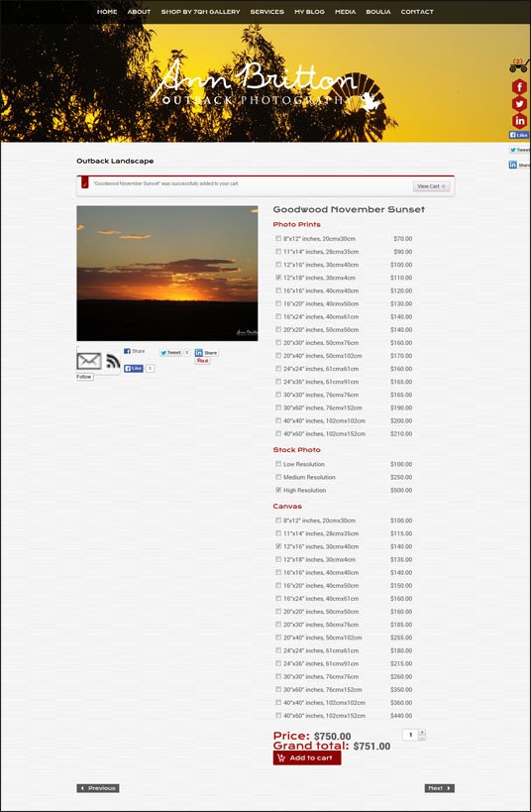The image size is (531, 812).
Task: Open Shop by 7QH Gallery menu
Action: coord(200,11)
